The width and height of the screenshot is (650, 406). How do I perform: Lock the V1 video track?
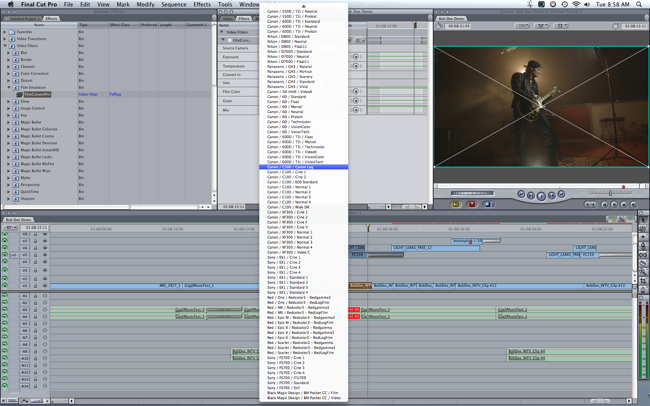[36, 286]
